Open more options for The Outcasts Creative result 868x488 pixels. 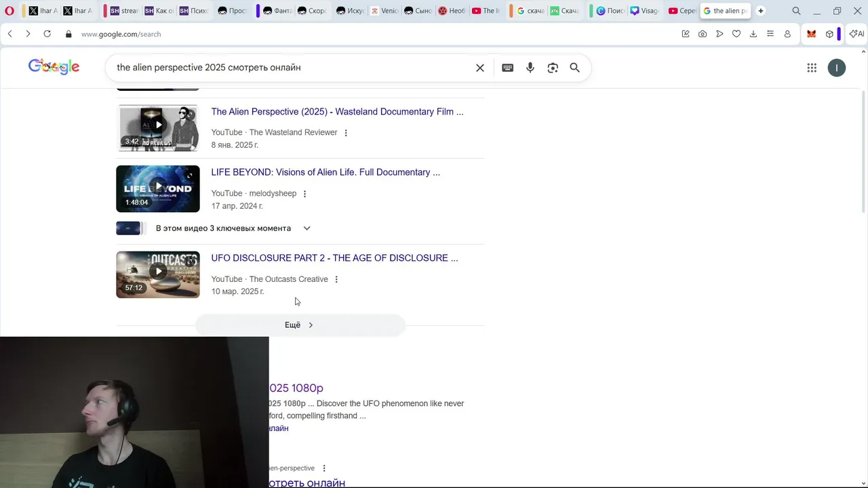[x=336, y=279]
